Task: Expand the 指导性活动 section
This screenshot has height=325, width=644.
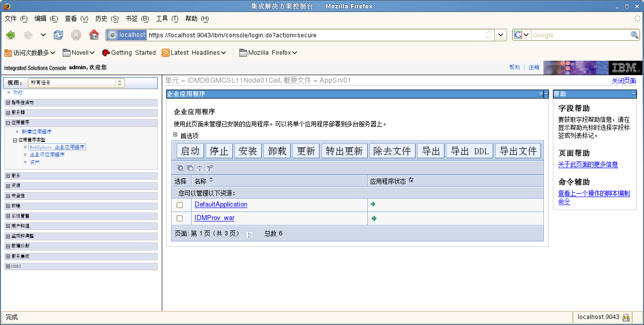Action: point(8,103)
